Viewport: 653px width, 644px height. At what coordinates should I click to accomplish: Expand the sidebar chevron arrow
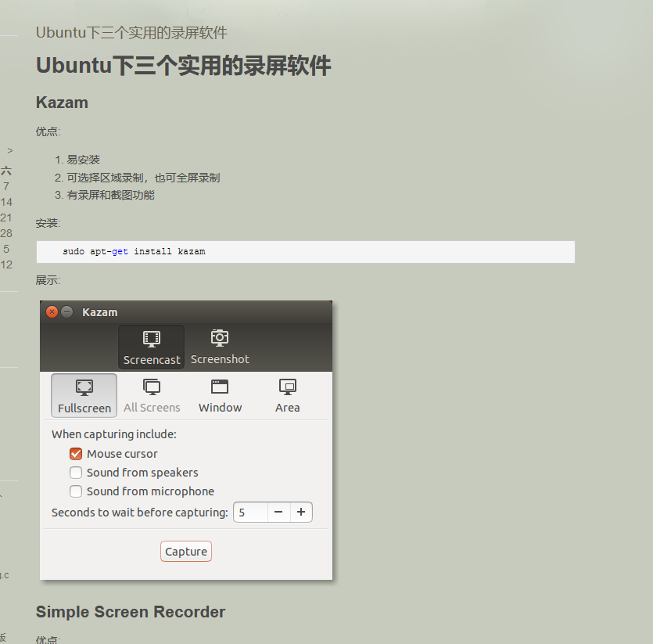point(9,150)
